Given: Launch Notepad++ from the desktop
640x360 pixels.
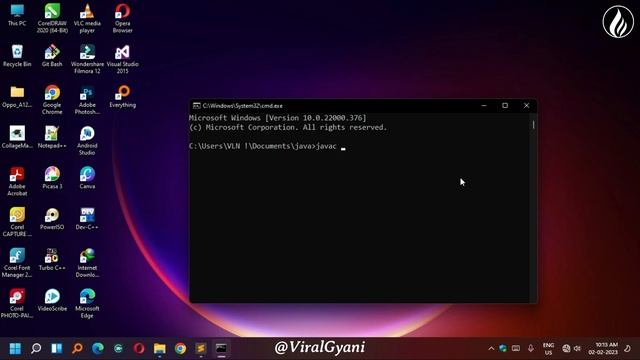Looking at the screenshot, I should (x=52, y=138).
